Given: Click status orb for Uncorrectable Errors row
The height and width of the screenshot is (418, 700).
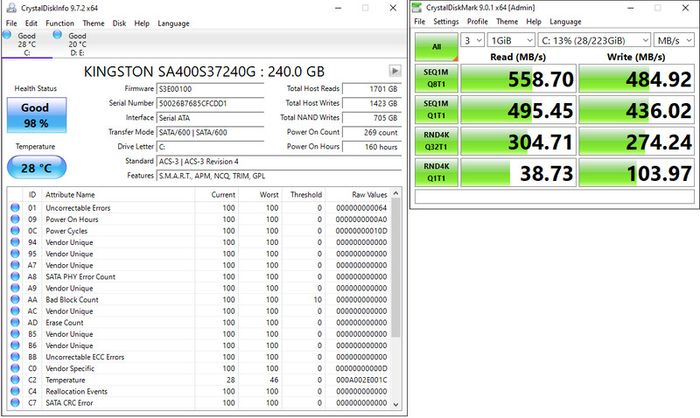Looking at the screenshot, I should coord(15,208).
